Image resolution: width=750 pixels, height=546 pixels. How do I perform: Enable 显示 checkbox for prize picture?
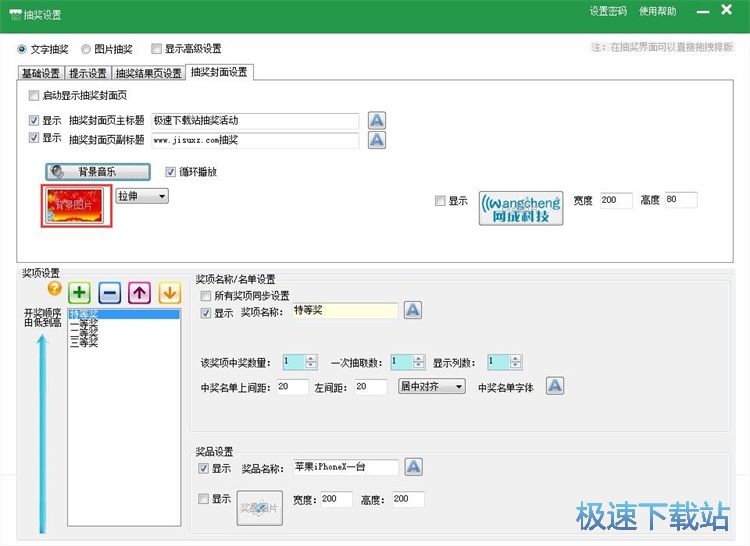pyautogui.click(x=203, y=499)
